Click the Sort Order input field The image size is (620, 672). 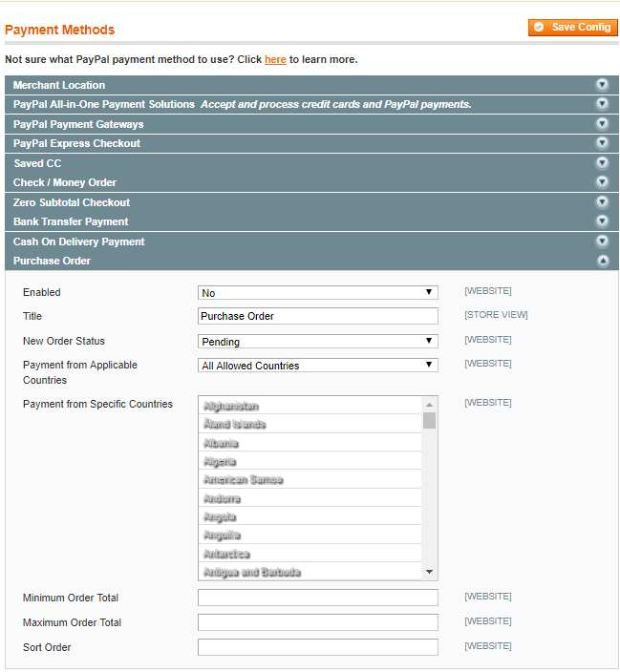(x=317, y=647)
